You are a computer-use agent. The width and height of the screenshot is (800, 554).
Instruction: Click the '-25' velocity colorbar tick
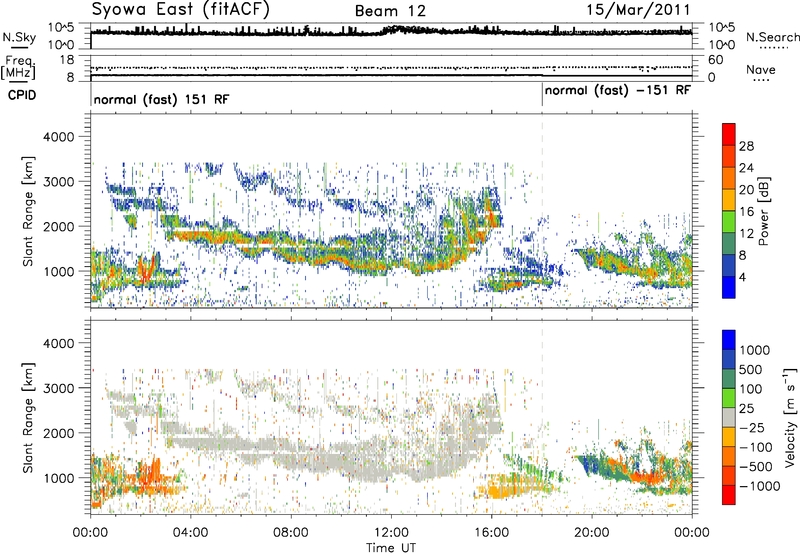coord(754,427)
